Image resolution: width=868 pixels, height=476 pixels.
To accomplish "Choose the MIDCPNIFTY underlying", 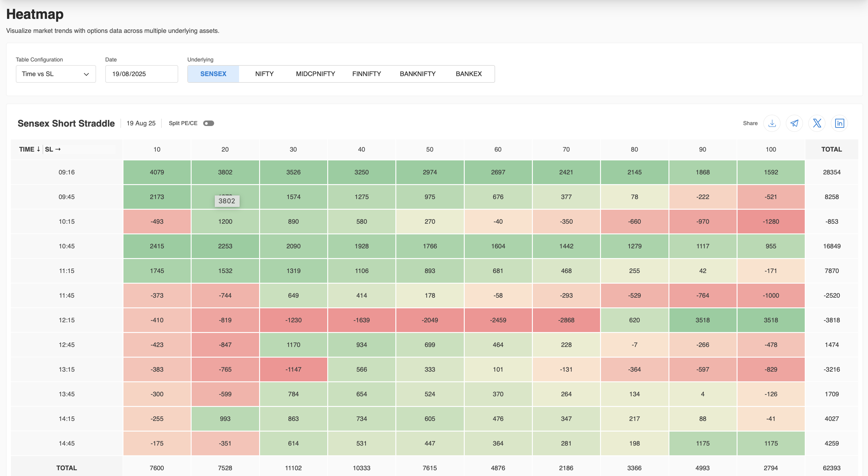I will 315,74.
